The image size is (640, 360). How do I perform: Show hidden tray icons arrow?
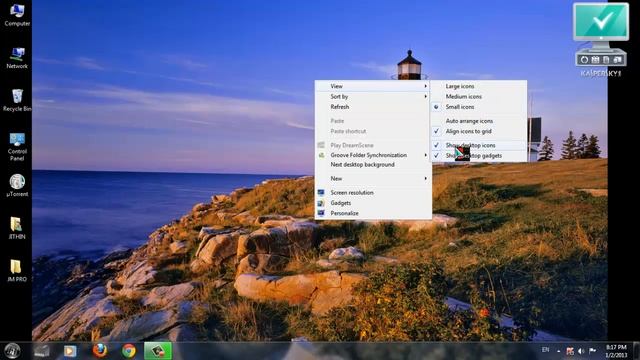(559, 351)
